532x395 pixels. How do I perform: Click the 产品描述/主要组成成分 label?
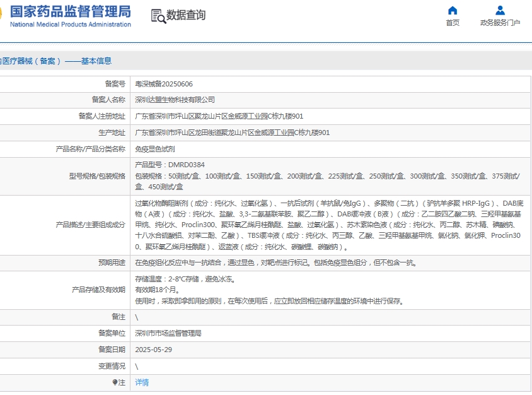tap(91, 225)
